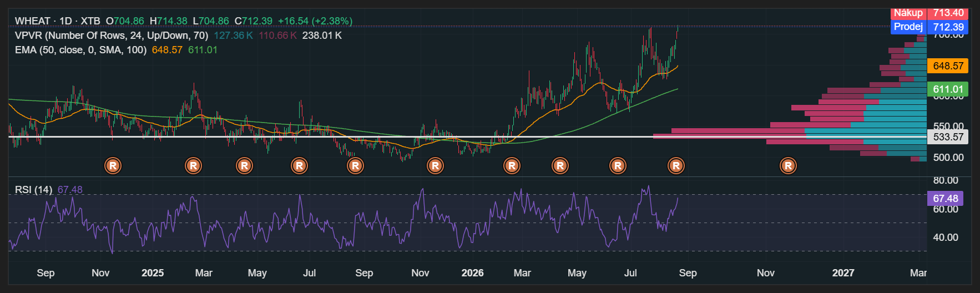The height and width of the screenshot is (293, 980).
Task: Click the 2025 label on the time axis
Action: click(153, 273)
